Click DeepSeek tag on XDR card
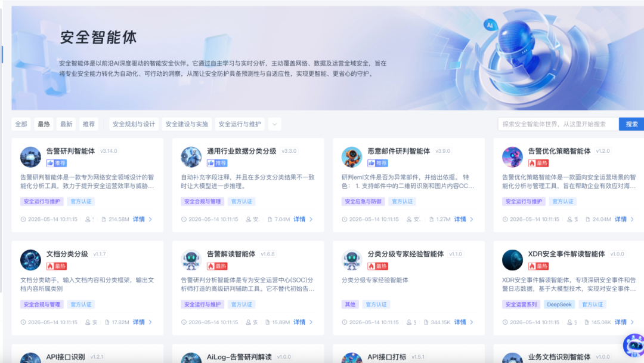The width and height of the screenshot is (644, 363). 559,304
